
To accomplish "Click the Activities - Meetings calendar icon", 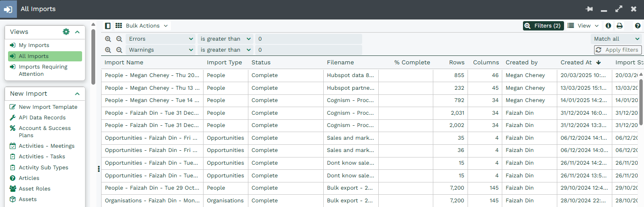I will (x=13, y=146).
